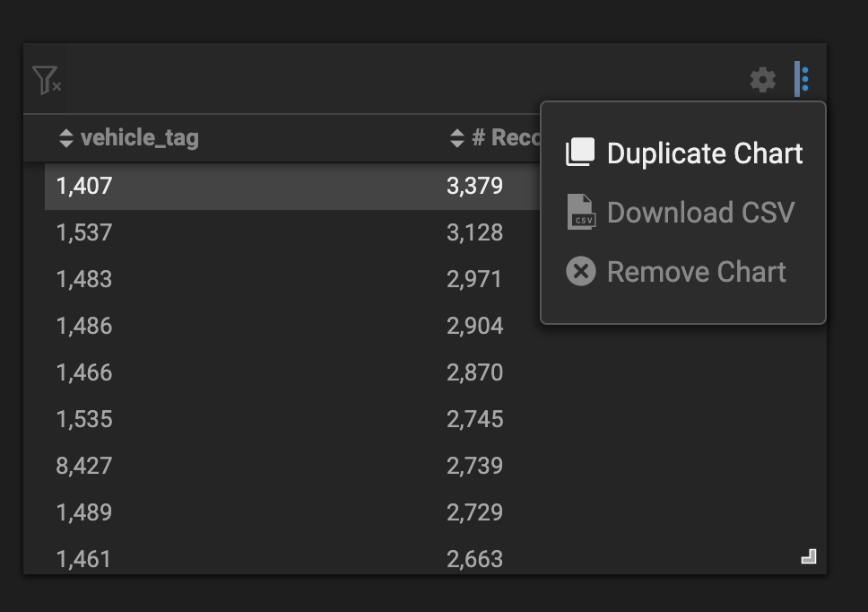Choose Download CSV from the menu
Viewport: 868px width, 612px height.
pyautogui.click(x=683, y=212)
